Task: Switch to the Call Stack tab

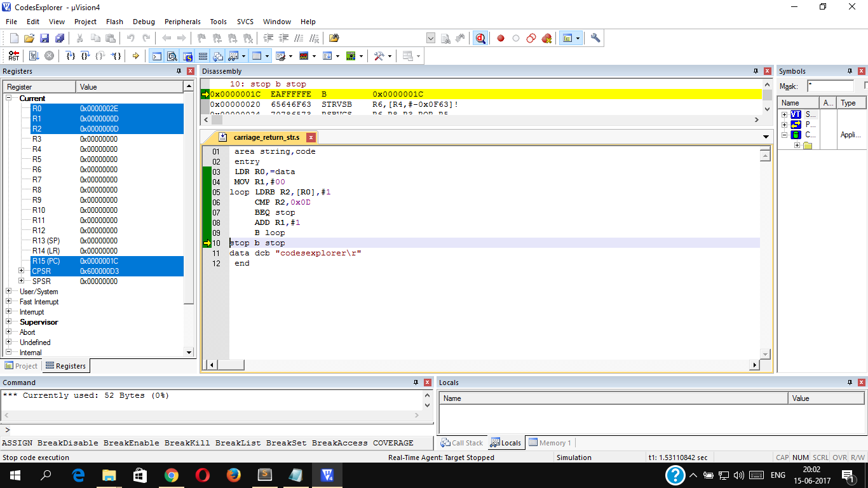Action: click(x=462, y=443)
